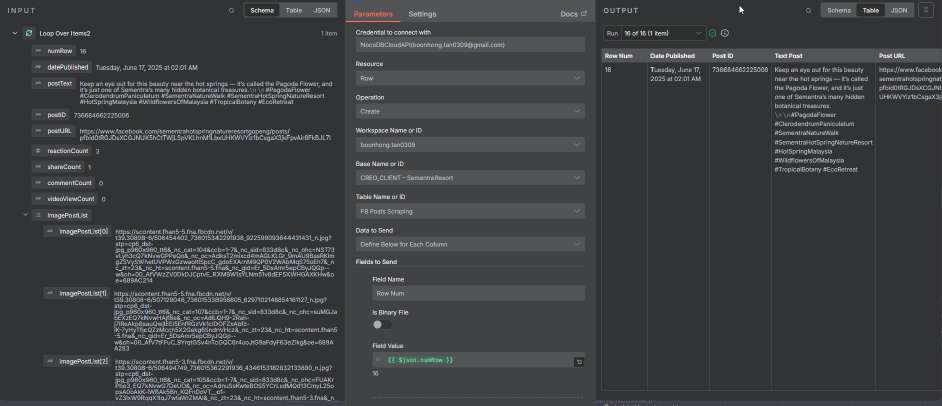Click the Loop Over Items2 node icon

coord(28,34)
